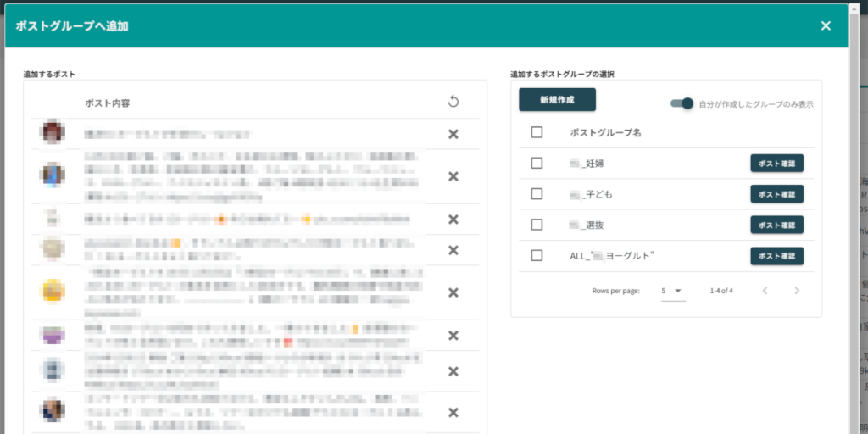Open the Rows per page dropdown

673,291
